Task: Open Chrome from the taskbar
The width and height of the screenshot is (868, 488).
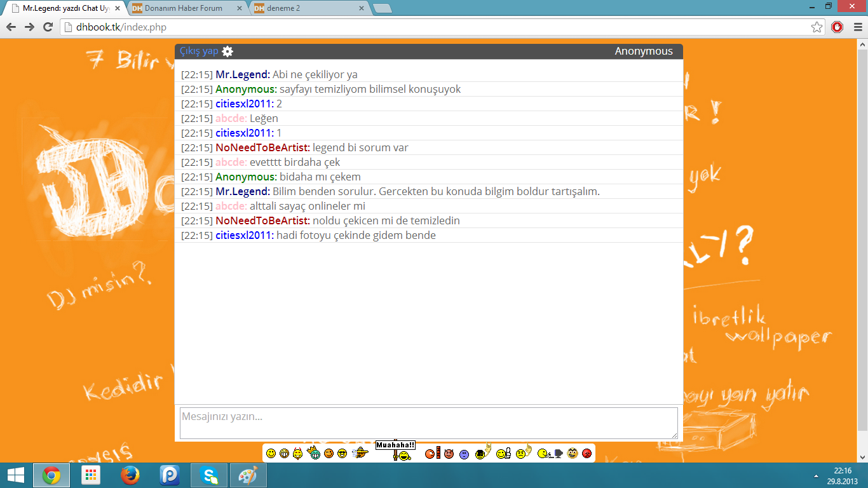Action: (51, 475)
